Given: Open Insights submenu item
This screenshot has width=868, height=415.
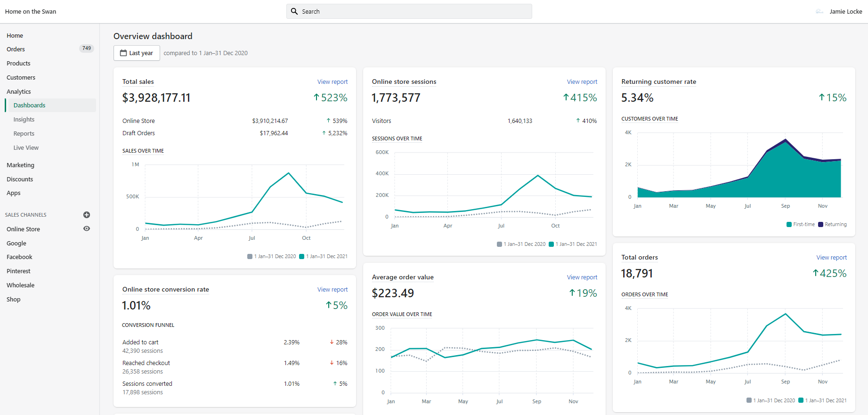Looking at the screenshot, I should pyautogui.click(x=24, y=119).
